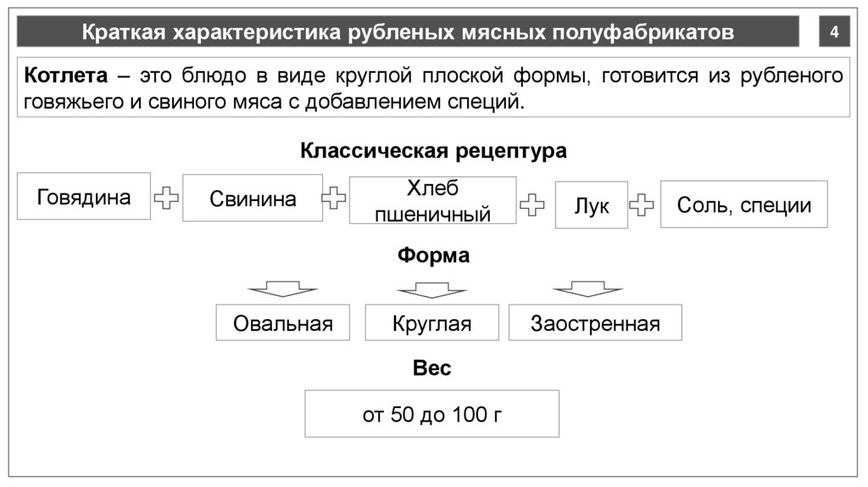The image size is (868, 487).
Task: Select the Лук box
Action: 592,205
